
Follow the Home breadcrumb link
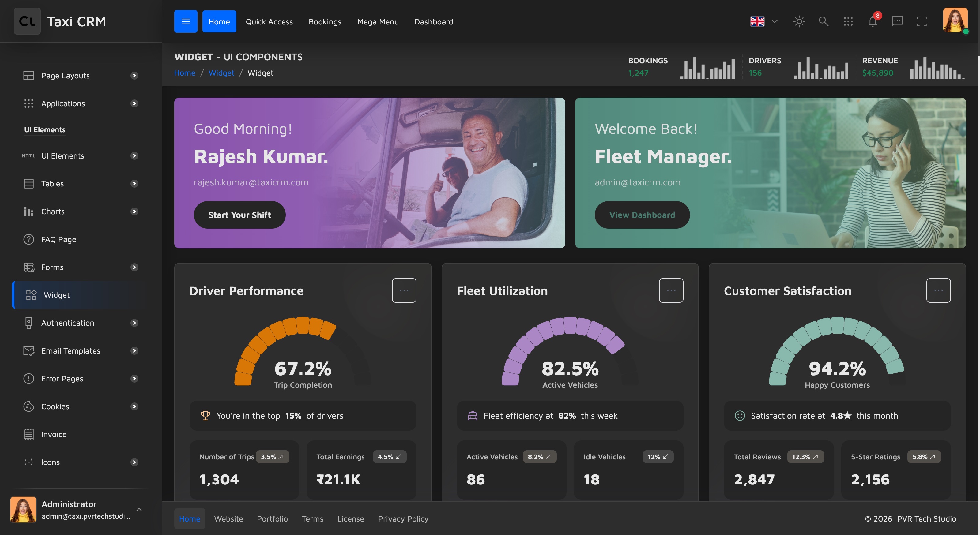click(184, 73)
